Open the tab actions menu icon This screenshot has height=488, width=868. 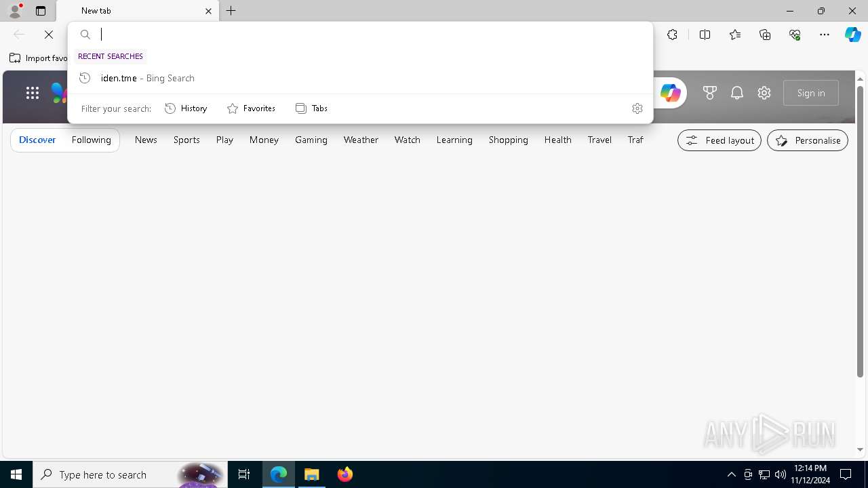click(41, 11)
